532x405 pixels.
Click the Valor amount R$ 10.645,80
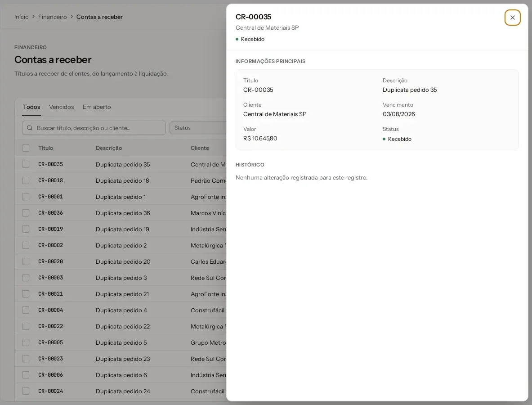coord(260,139)
